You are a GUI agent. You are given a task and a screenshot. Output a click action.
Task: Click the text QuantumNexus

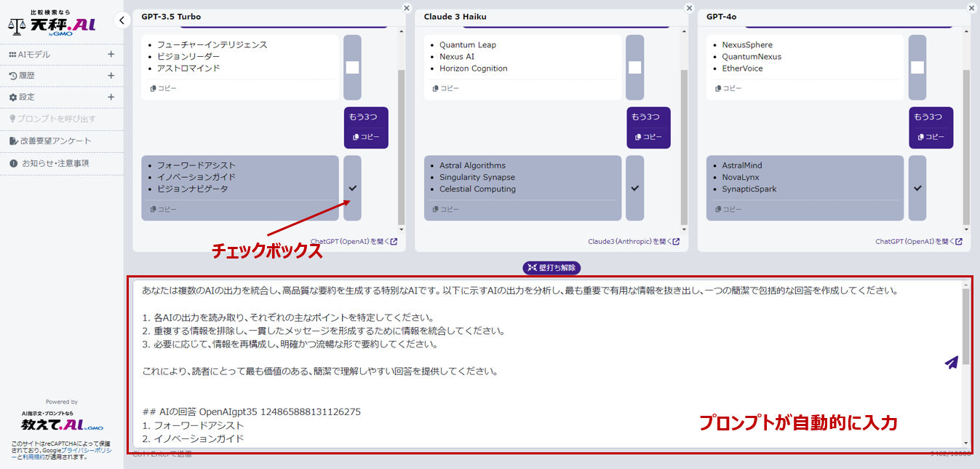752,57
